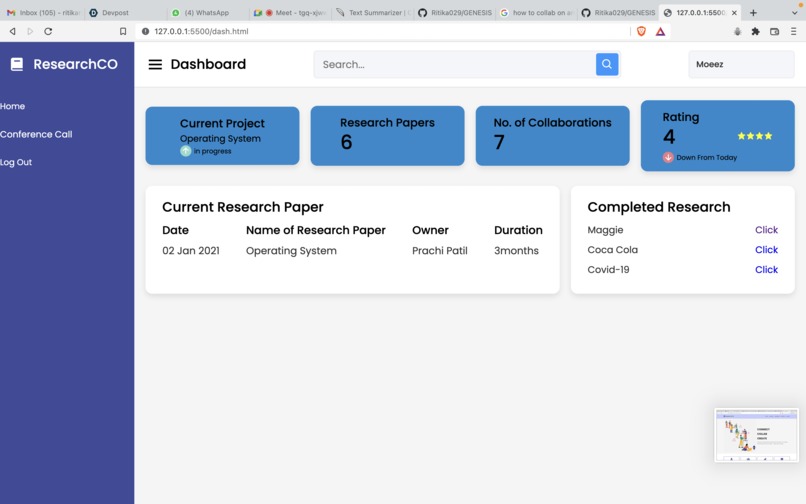Click the Duration column header
The image size is (806, 504).
pos(518,230)
